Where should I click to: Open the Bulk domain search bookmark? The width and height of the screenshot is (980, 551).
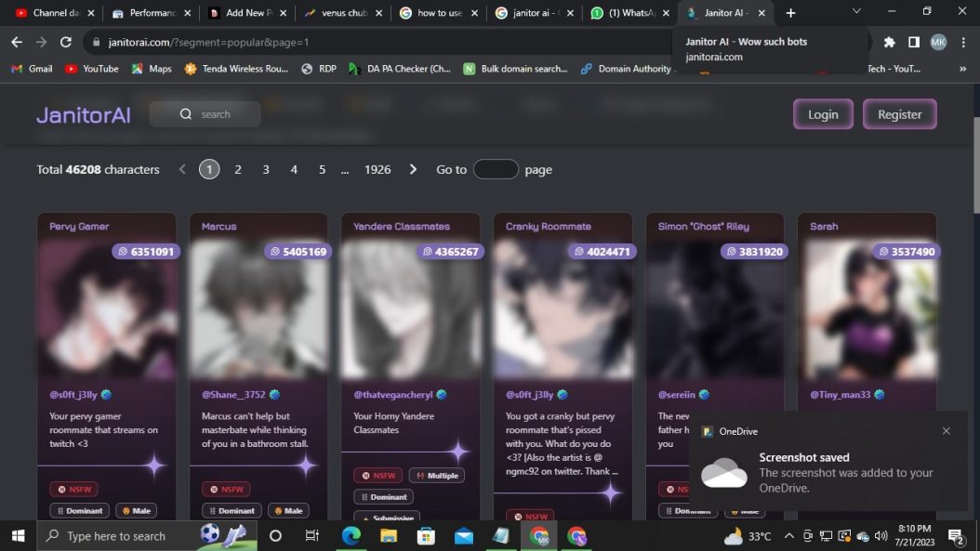[x=516, y=69]
